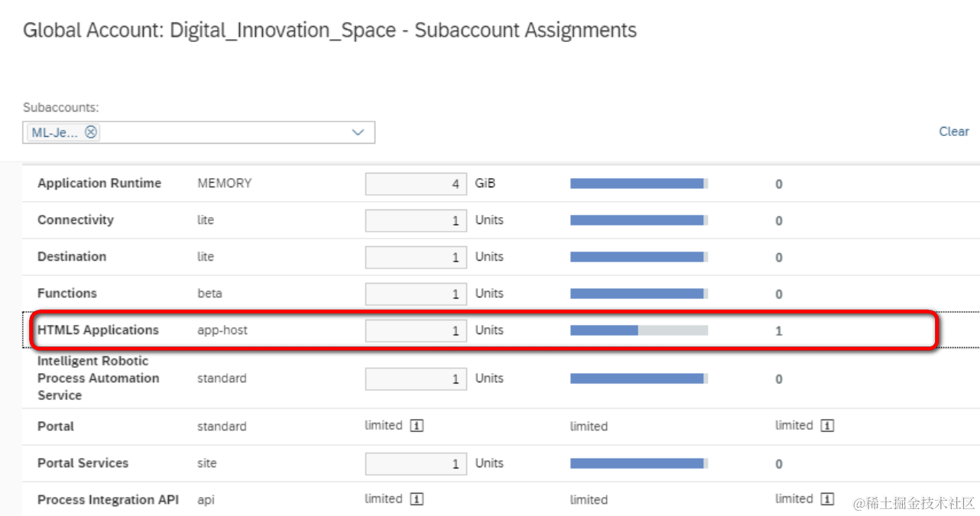Screen dimensions: 980x516
Task: Select the Portal Services row label
Action: (x=83, y=463)
